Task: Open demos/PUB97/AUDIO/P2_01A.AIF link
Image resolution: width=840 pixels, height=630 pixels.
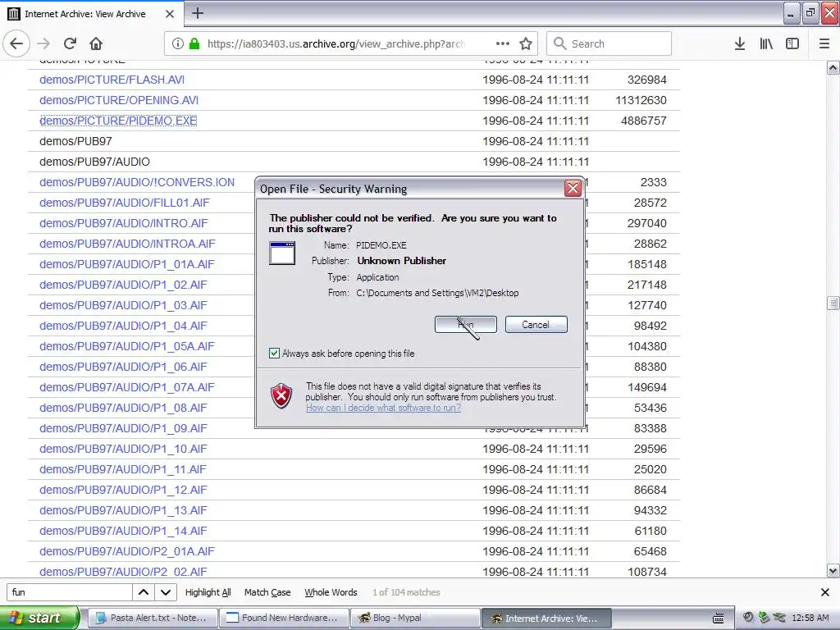Action: pos(127,551)
